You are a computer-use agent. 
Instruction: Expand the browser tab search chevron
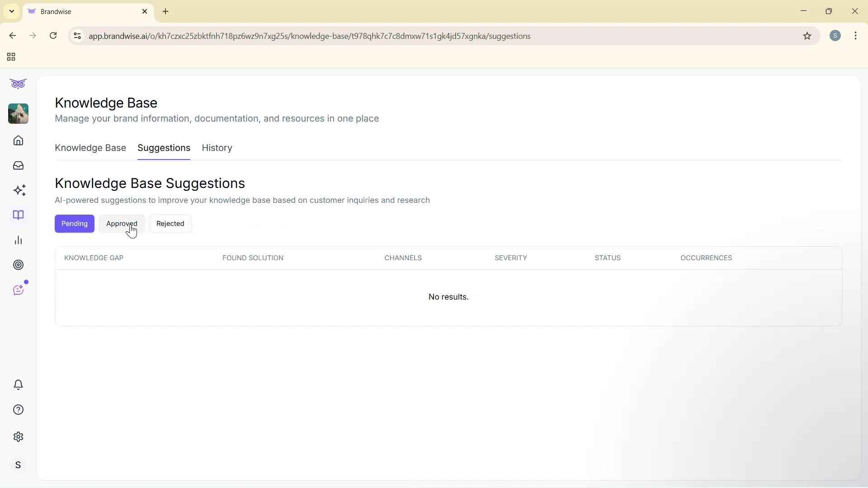tap(11, 11)
